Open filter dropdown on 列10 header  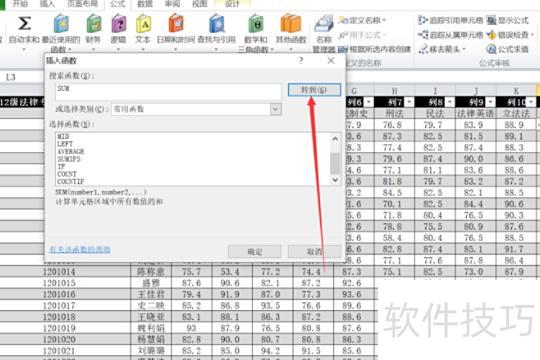531,102
